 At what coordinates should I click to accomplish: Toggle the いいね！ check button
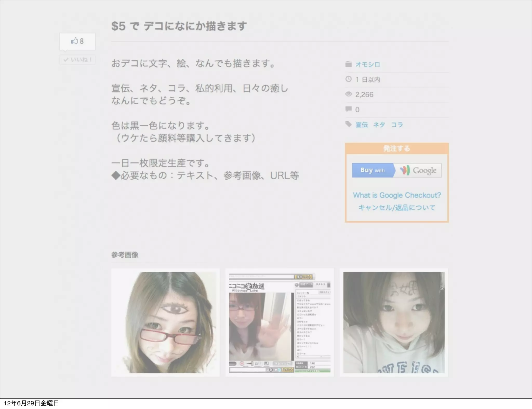(77, 60)
